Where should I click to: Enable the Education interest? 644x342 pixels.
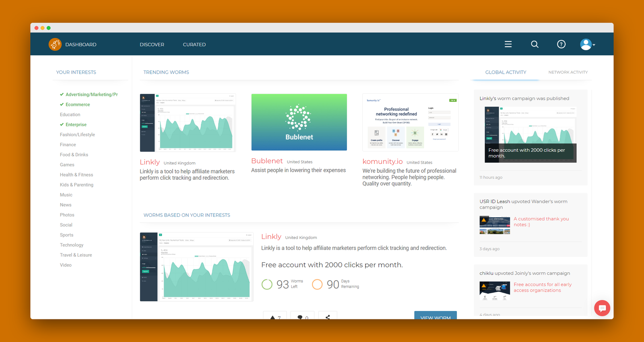70,115
